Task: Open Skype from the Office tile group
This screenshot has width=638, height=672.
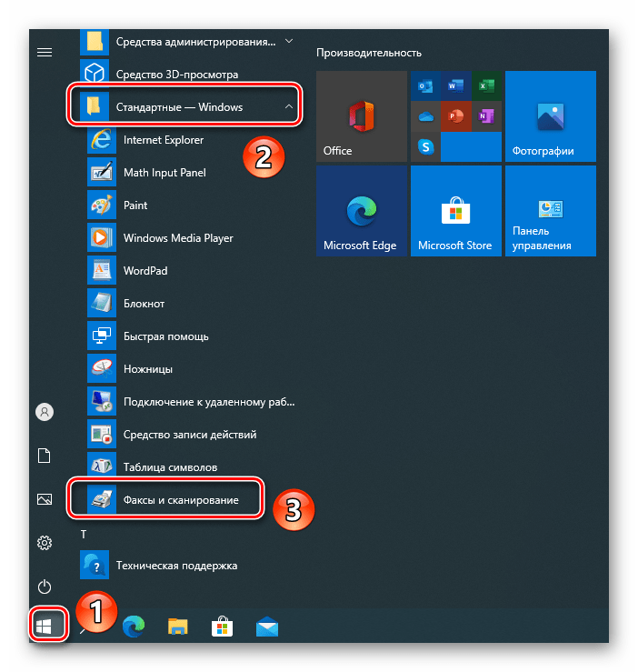Action: point(425,147)
